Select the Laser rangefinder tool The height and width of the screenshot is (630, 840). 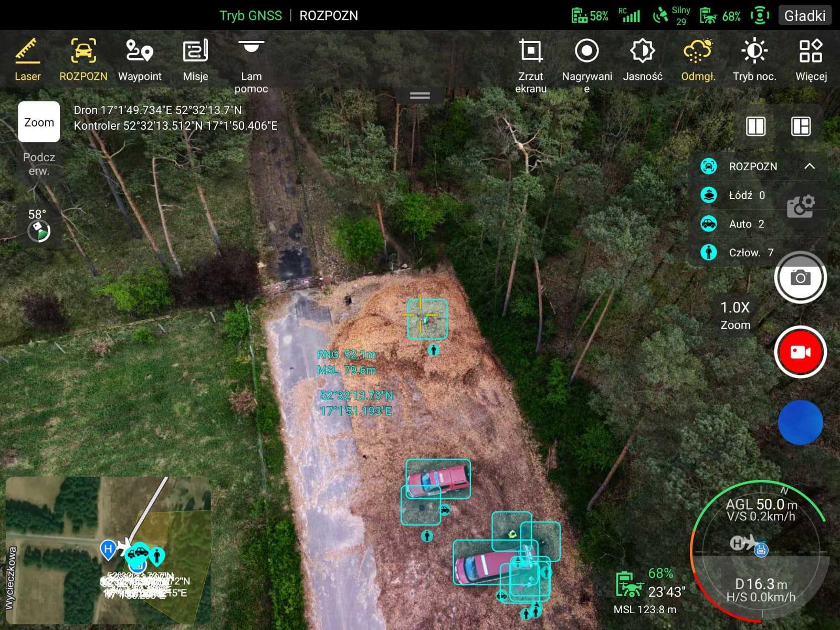coord(27,60)
